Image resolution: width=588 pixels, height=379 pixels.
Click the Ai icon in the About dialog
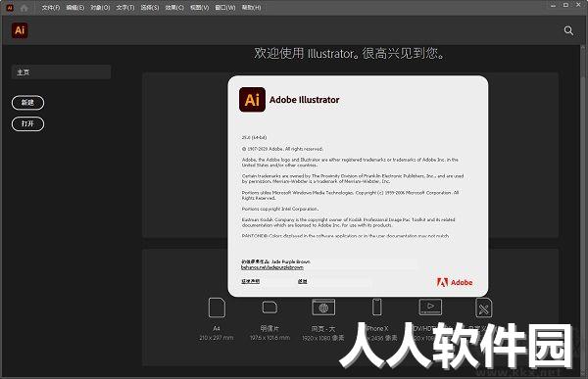(x=252, y=100)
